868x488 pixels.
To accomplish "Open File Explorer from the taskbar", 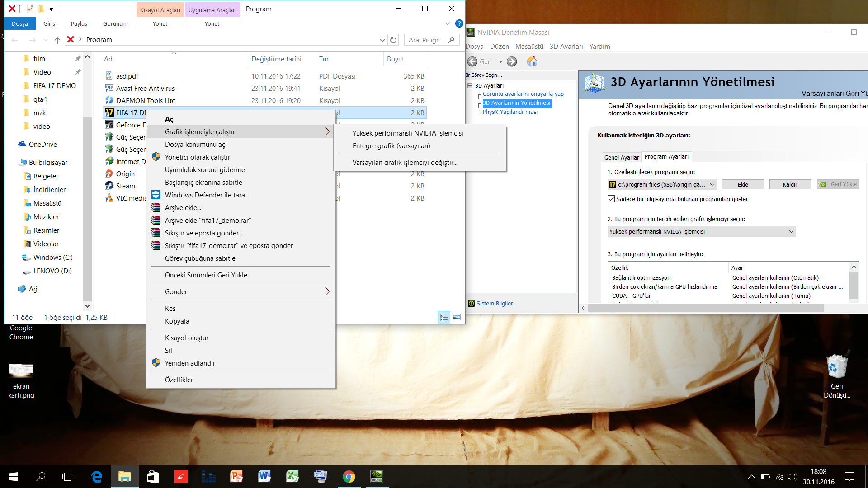I will [x=125, y=476].
